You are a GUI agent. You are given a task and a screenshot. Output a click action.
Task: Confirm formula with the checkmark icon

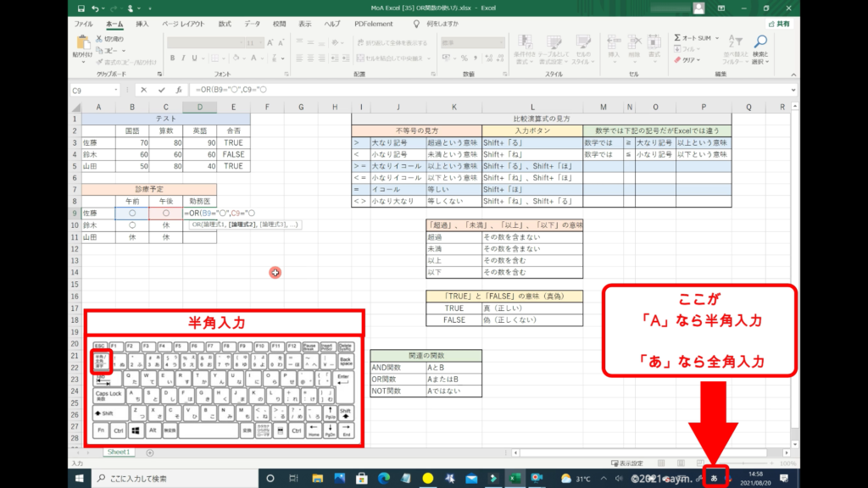pyautogui.click(x=161, y=90)
